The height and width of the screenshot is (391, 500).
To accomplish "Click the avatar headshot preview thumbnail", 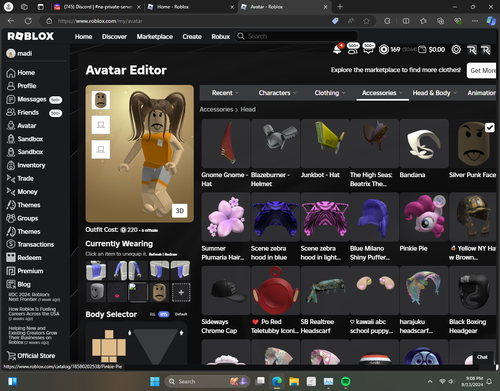I will (101, 100).
